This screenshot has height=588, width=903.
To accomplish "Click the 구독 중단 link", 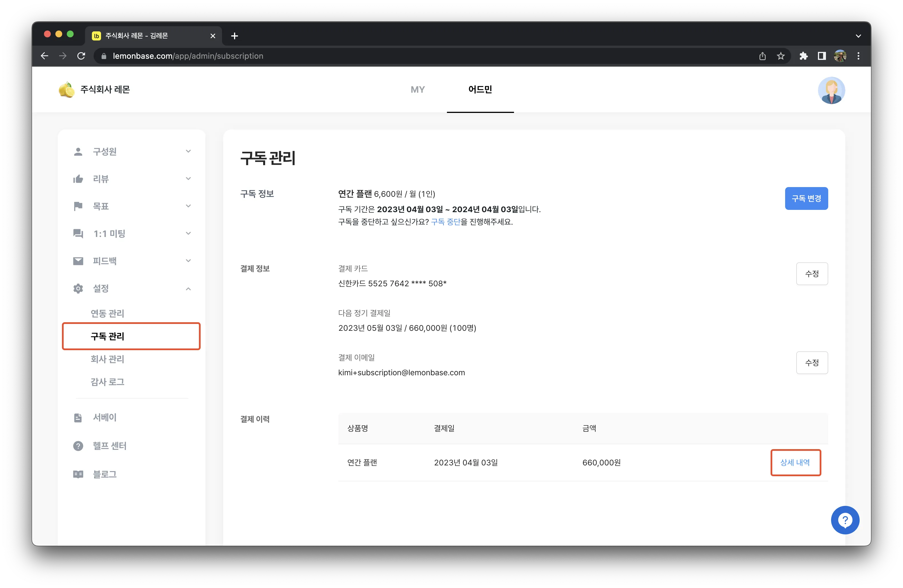I will click(x=446, y=222).
